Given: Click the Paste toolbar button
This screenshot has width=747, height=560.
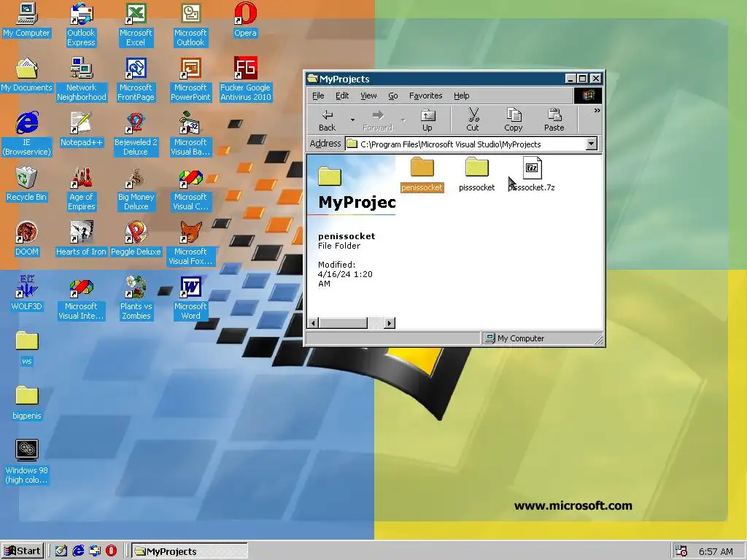Looking at the screenshot, I should pyautogui.click(x=554, y=120).
